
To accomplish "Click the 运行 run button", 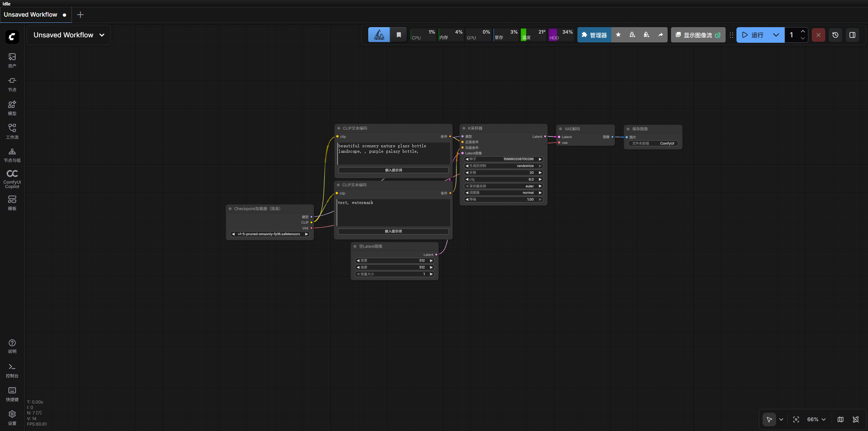I will (x=753, y=35).
